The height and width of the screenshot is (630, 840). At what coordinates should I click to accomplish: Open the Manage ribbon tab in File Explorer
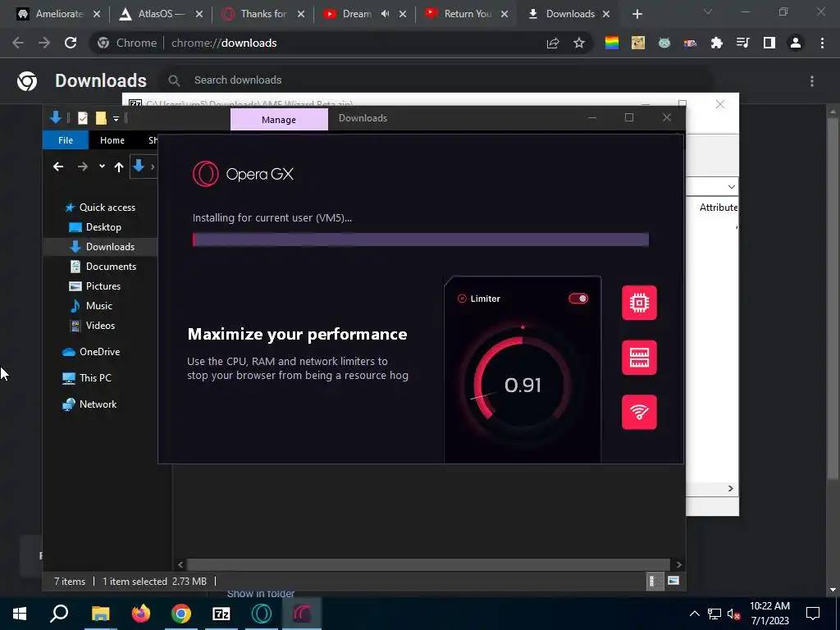coord(279,120)
